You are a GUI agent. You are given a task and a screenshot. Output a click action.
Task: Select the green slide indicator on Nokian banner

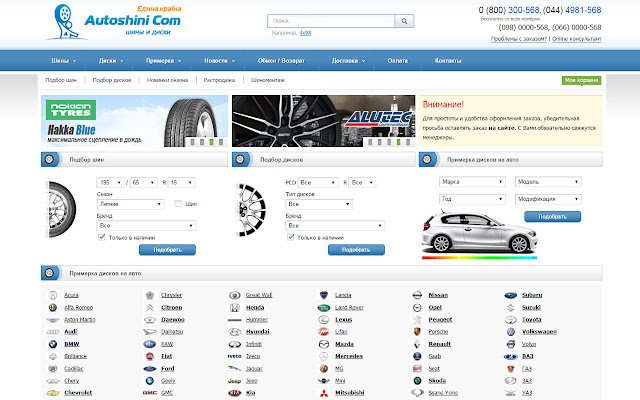(x=211, y=142)
